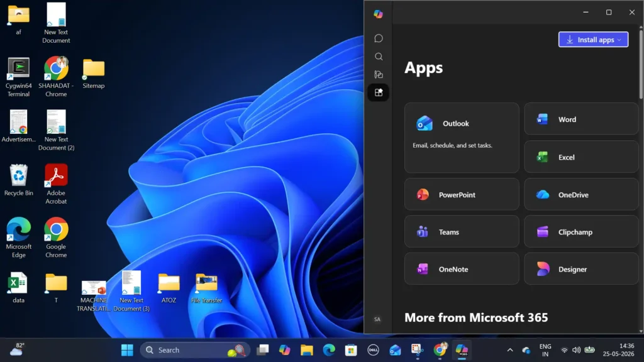Viewport: 644px width, 362px height.
Task: Open Microsoft Edge from the taskbar
Action: click(329, 350)
